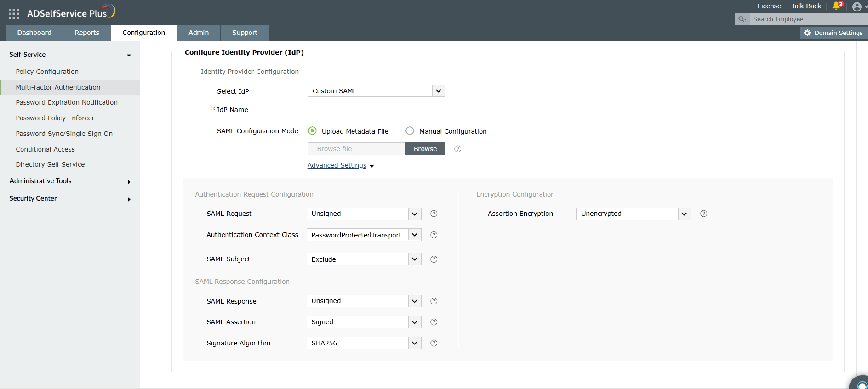
Task: Open the Select IdP dropdown
Action: coord(376,91)
